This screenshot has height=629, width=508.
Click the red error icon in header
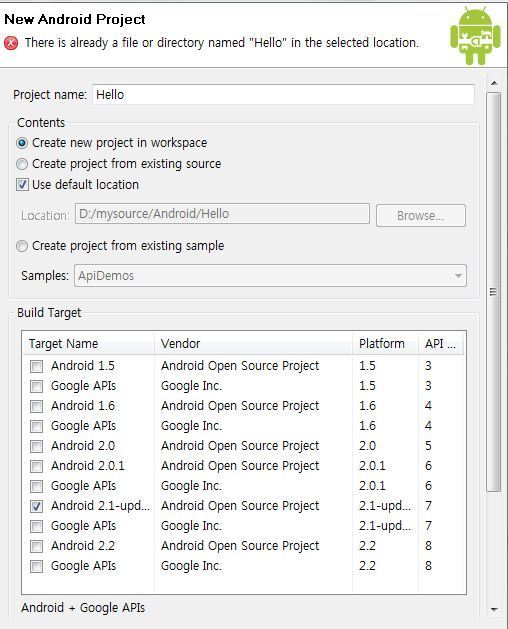pyautogui.click(x=11, y=43)
